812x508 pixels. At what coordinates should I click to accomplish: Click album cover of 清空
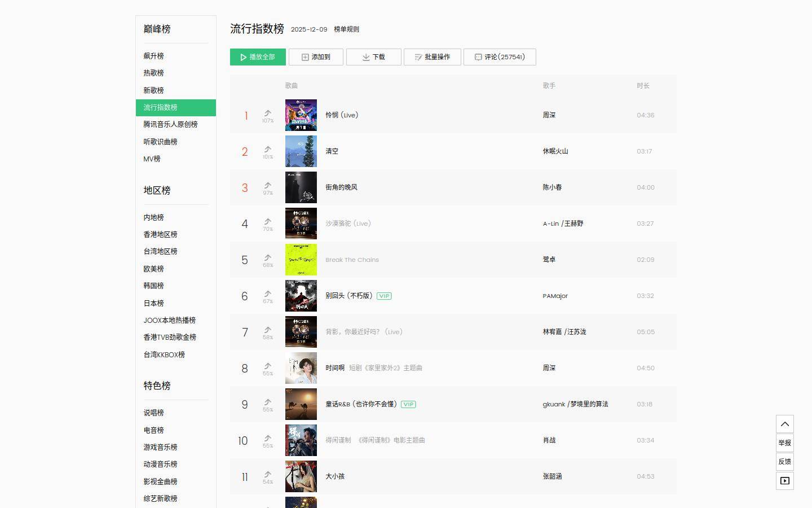pos(301,151)
